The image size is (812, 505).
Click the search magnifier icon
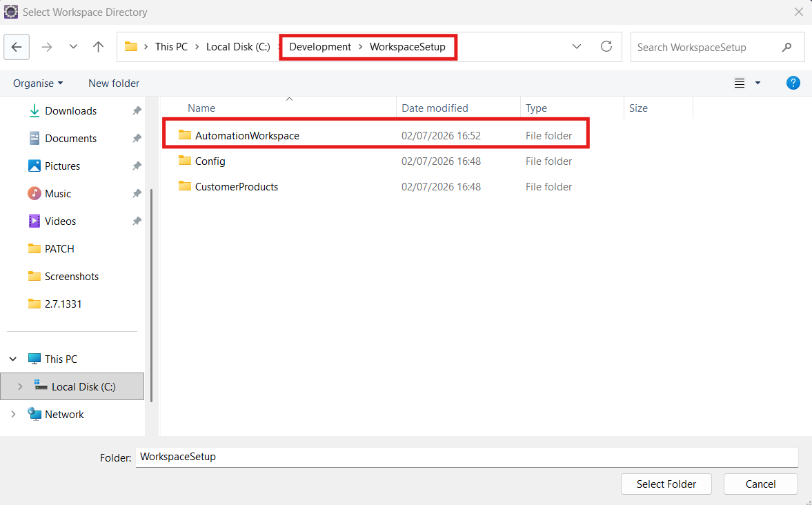(x=786, y=47)
